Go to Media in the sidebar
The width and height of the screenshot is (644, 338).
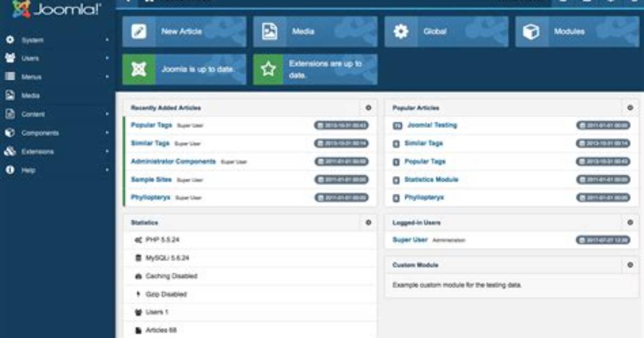30,95
